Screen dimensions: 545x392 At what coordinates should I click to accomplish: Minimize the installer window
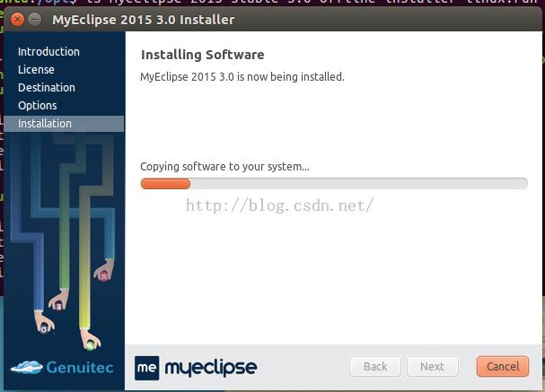[34, 20]
